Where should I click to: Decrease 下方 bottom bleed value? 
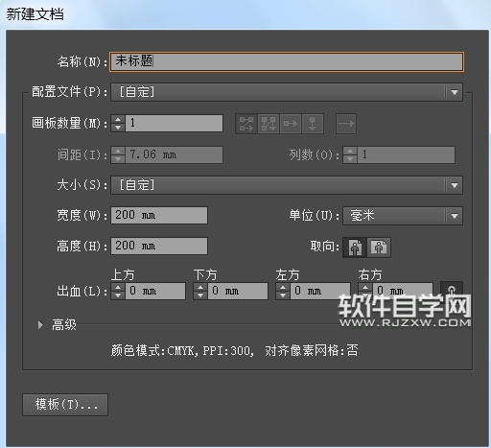[200, 295]
